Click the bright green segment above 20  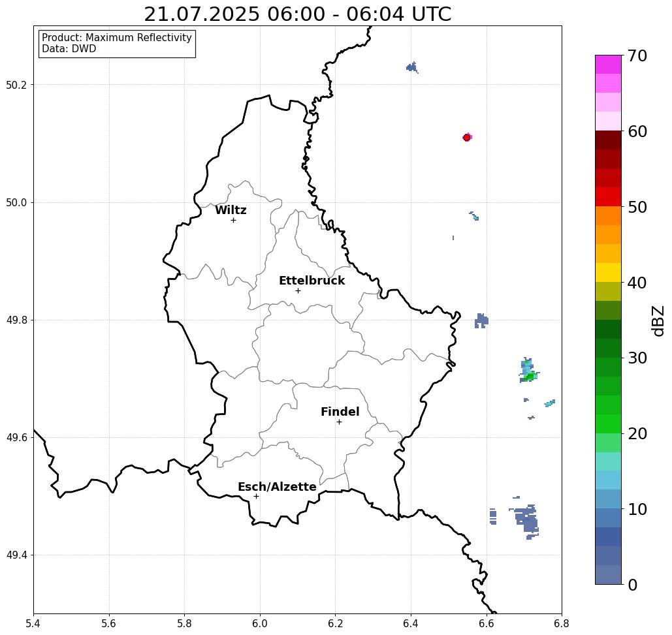pos(608,424)
